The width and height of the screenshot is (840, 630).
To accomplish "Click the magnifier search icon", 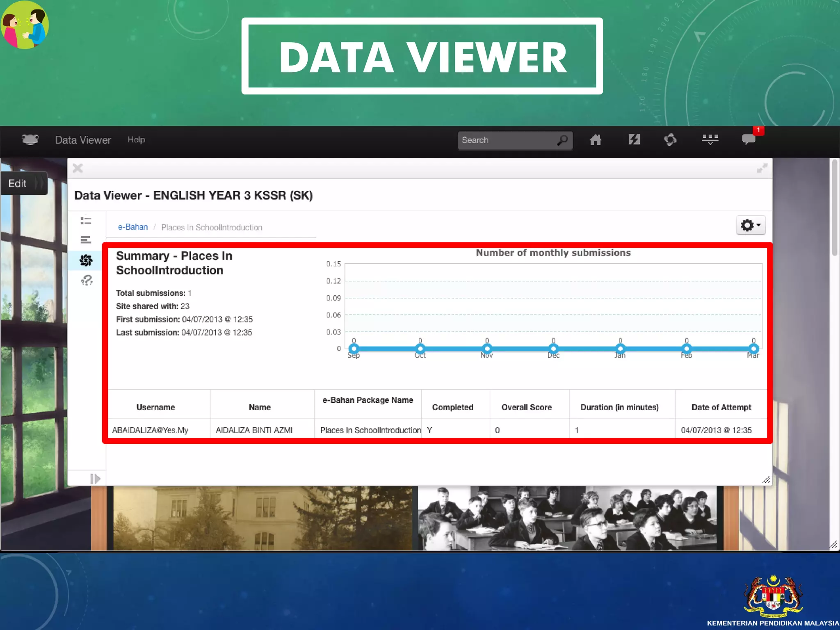I will click(563, 140).
